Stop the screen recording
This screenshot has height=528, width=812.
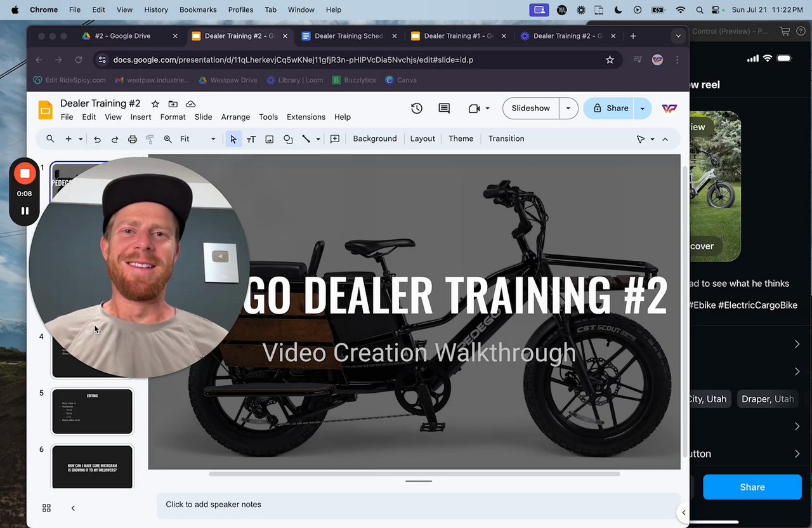tap(25, 173)
